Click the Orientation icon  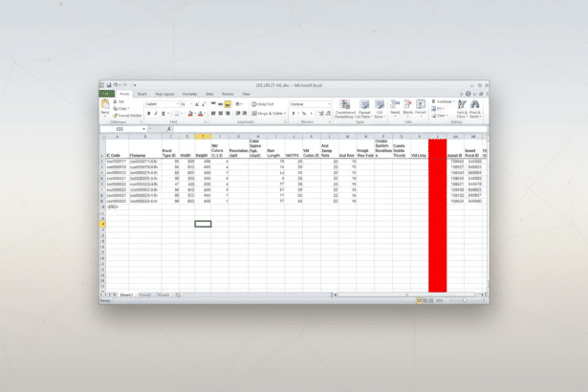238,104
